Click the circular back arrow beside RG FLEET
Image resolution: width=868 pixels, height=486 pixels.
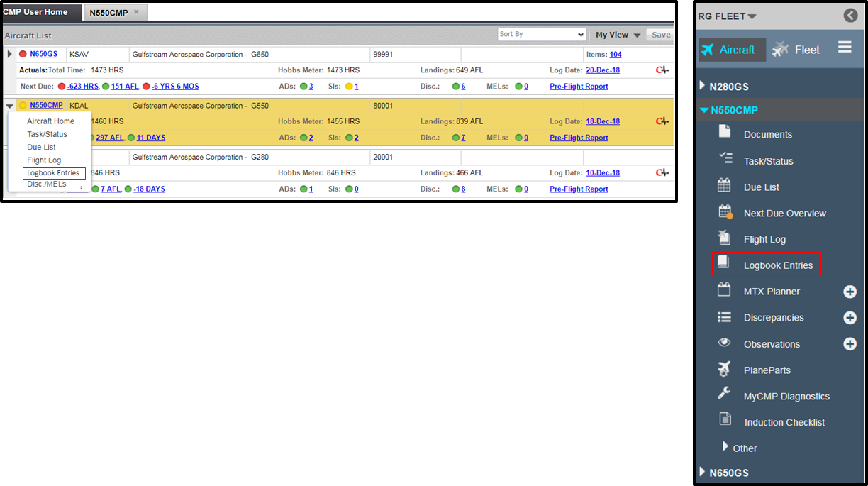(850, 15)
